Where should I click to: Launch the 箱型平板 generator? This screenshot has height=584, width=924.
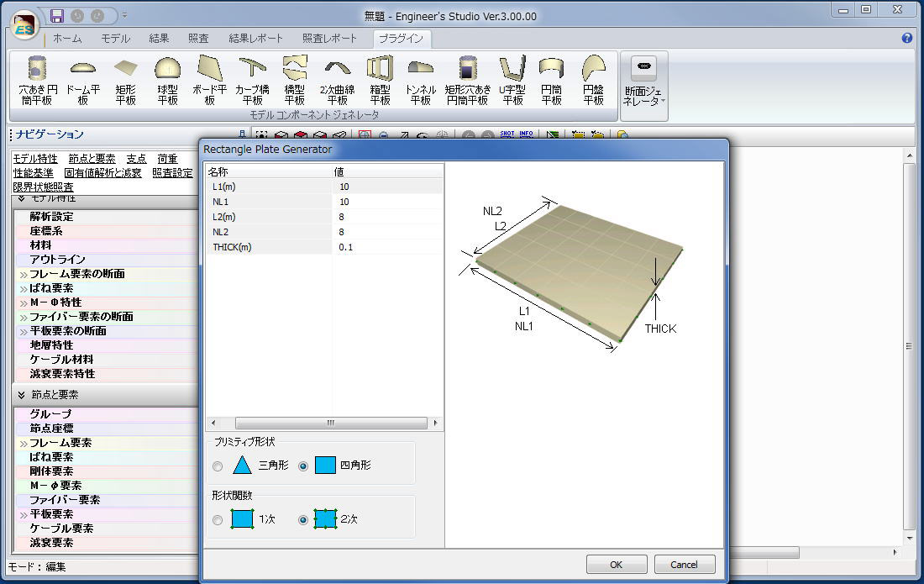coord(380,80)
